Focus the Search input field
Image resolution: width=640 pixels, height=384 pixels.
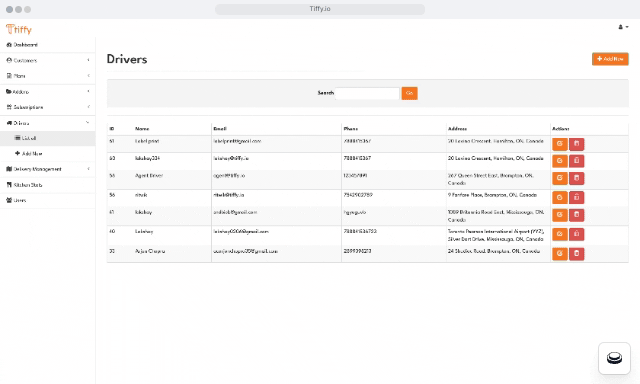click(x=367, y=93)
